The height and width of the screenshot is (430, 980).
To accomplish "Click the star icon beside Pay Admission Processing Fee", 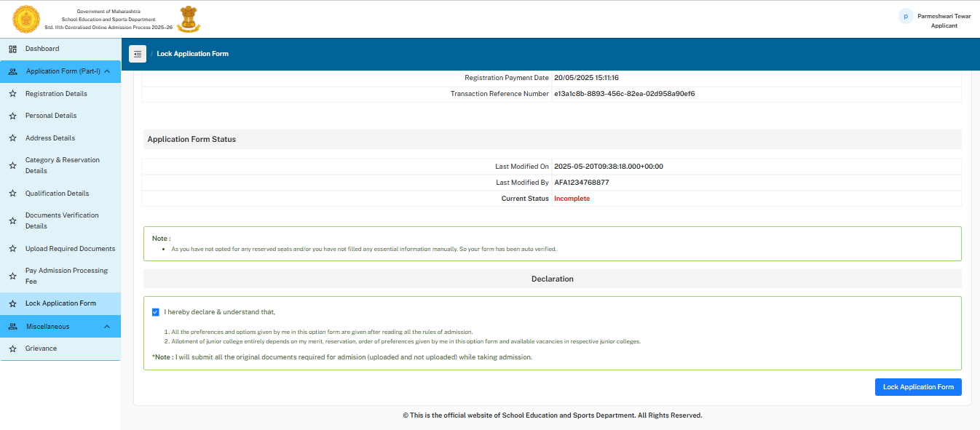I will (x=12, y=276).
